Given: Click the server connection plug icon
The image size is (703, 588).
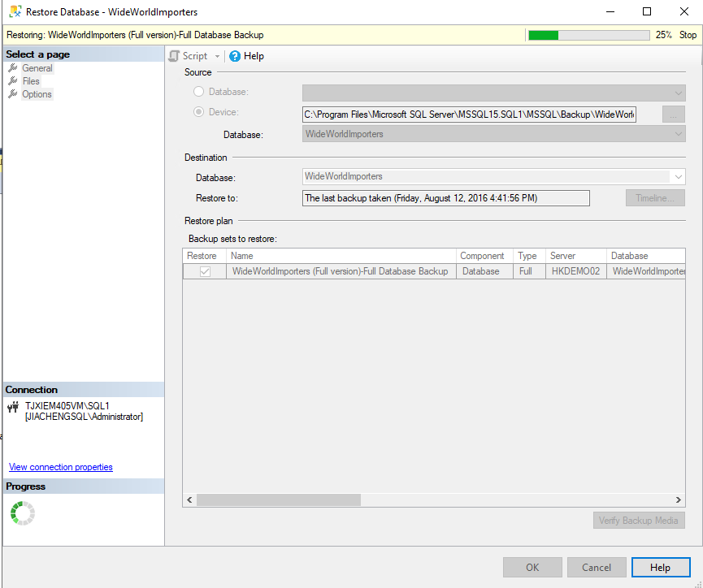Looking at the screenshot, I should click(13, 406).
